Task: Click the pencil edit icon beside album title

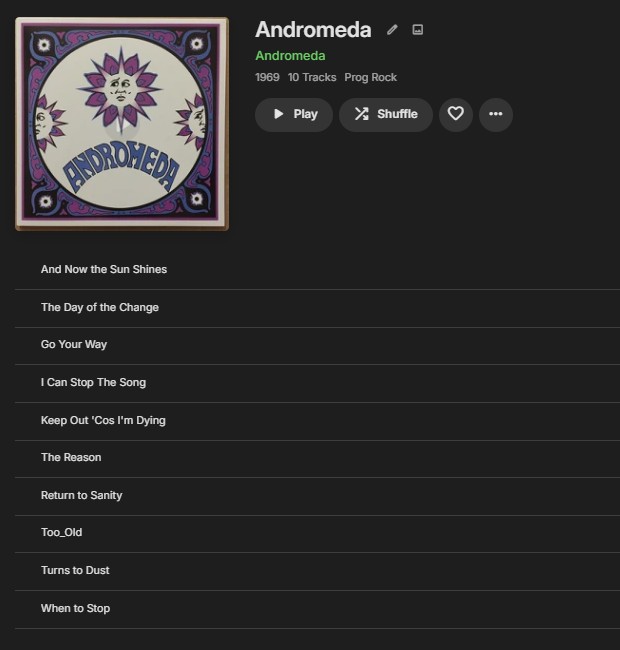Action: (392, 30)
